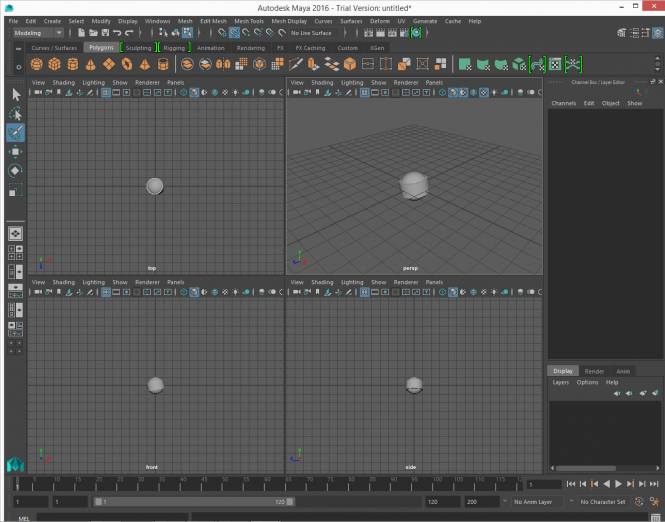Viewport: 665px width, 522px height.
Task: Switch to four-view layout in left toolbox
Action: (x=16, y=253)
